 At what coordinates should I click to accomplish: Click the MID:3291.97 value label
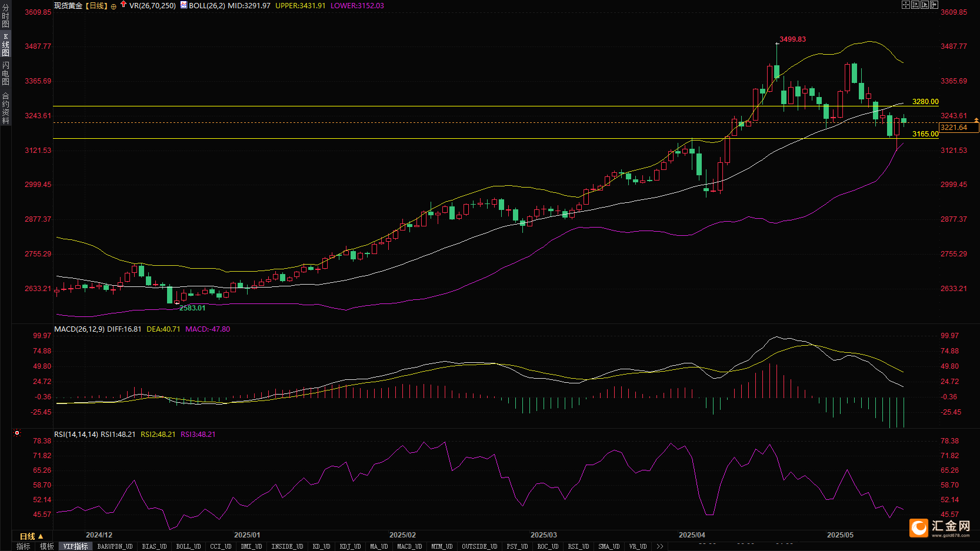pyautogui.click(x=249, y=5)
